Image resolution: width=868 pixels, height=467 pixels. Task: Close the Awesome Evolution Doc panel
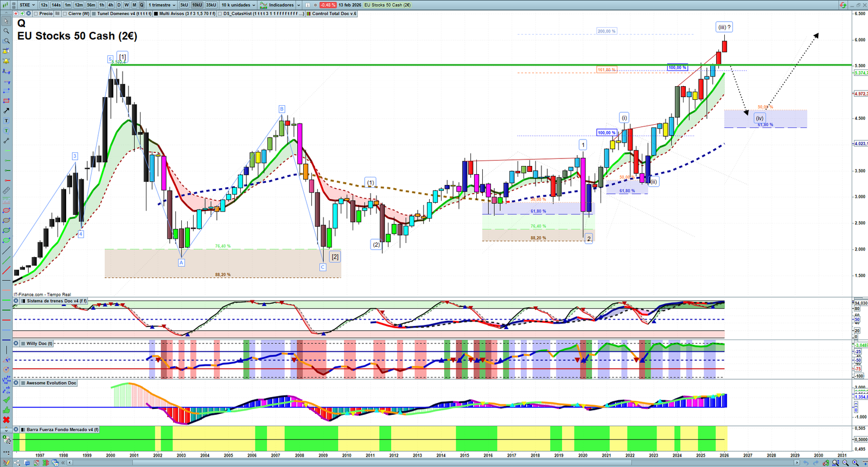pos(16,383)
